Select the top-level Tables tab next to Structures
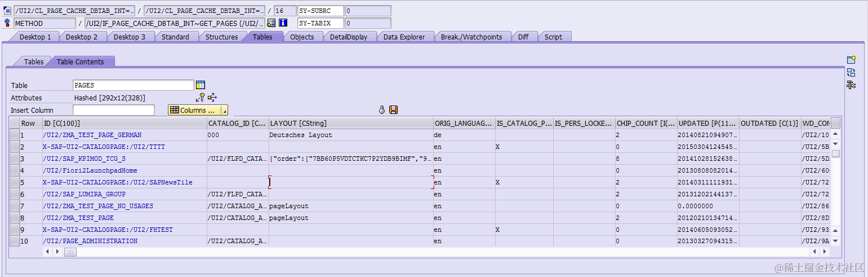868x277 pixels. pyautogui.click(x=262, y=37)
